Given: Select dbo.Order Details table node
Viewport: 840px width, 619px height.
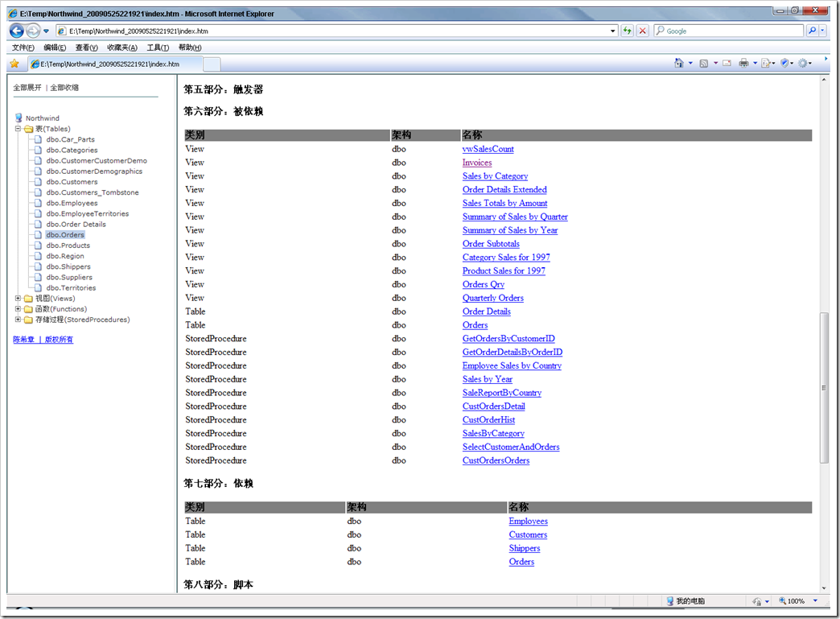Looking at the screenshot, I should [x=76, y=224].
